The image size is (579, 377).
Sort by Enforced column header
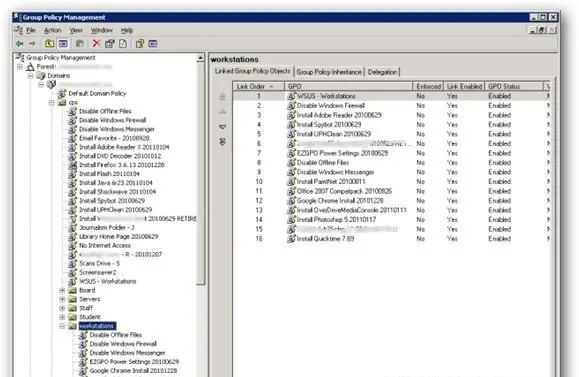pos(428,86)
